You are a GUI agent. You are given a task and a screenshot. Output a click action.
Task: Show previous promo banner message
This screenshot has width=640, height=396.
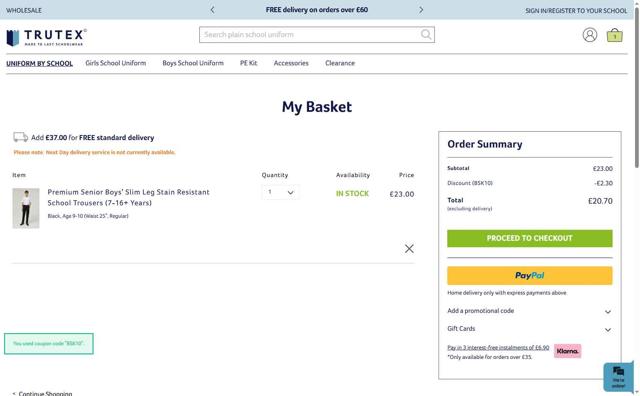click(x=212, y=10)
